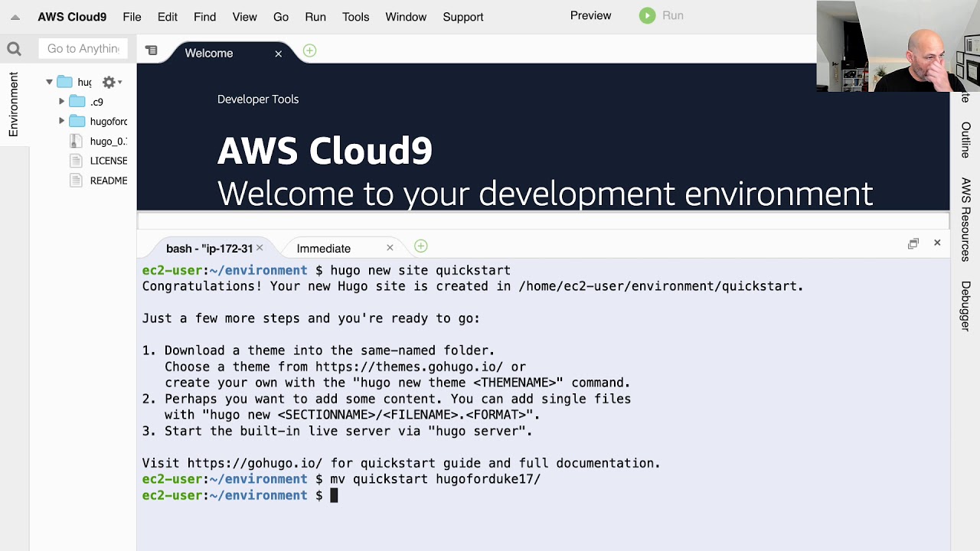This screenshot has height=551, width=980.
Task: Toggle the Outline side panel
Action: point(965,140)
